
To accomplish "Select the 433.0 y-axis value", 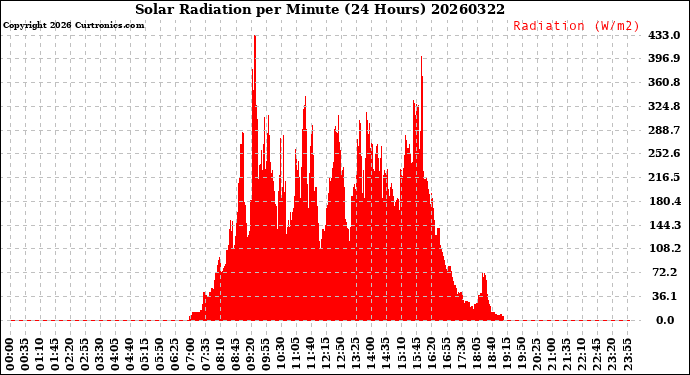I will 664,35.
